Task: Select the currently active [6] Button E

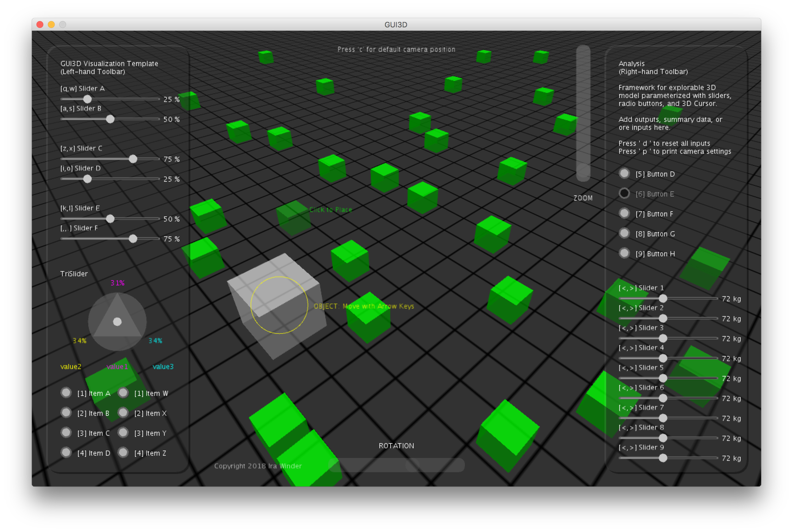Action: [624, 193]
